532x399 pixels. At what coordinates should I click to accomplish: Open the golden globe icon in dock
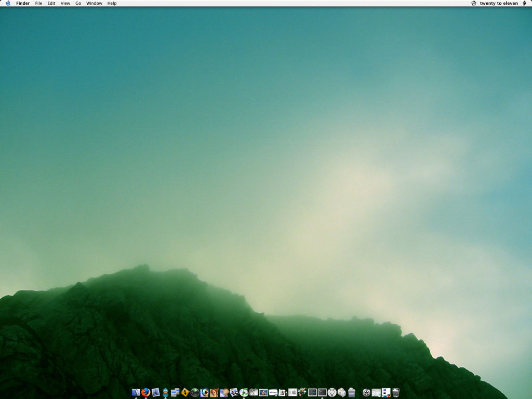coord(224,393)
